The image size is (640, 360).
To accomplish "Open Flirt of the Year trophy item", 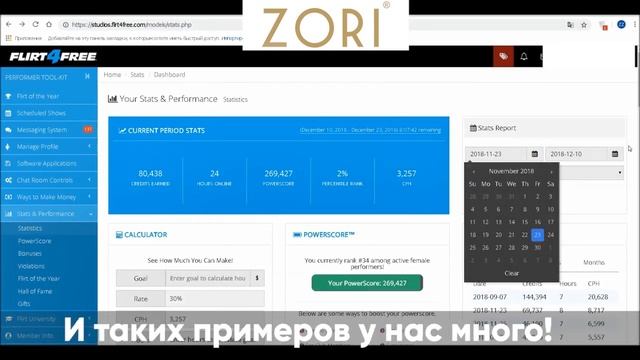I will coord(49,96).
